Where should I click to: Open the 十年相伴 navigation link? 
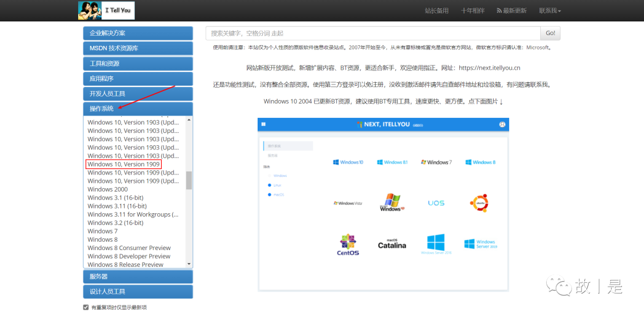click(472, 11)
